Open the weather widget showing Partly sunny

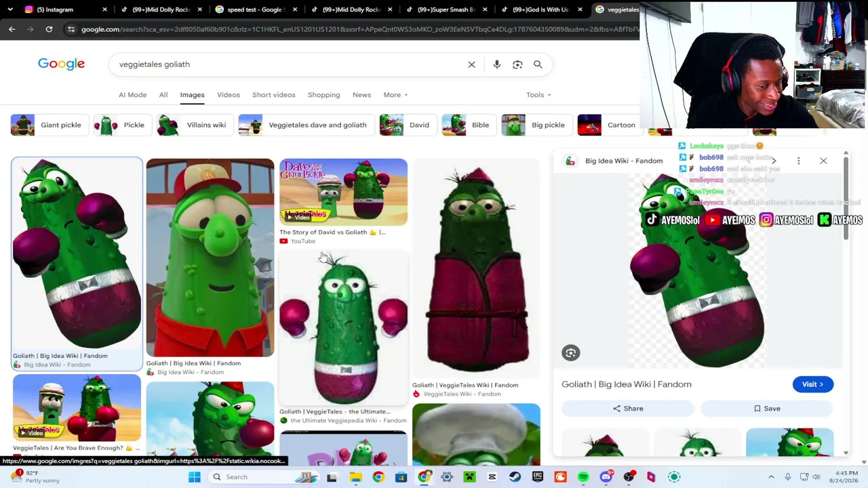[x=35, y=477]
